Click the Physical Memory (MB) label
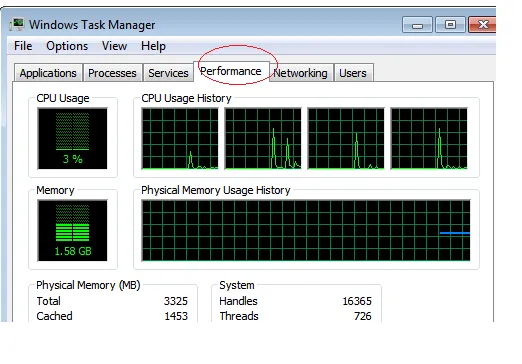The image size is (522, 364). [x=88, y=285]
